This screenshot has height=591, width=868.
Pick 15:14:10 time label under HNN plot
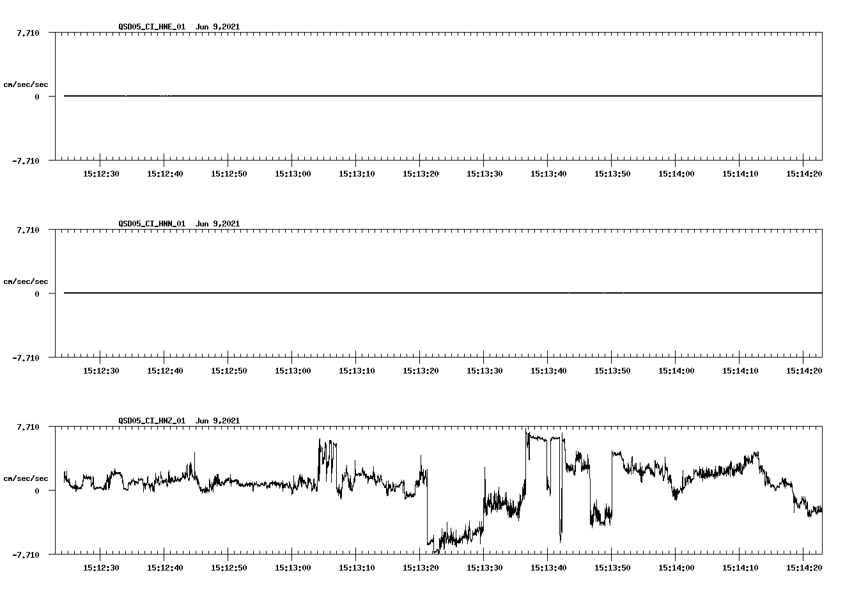coord(740,371)
